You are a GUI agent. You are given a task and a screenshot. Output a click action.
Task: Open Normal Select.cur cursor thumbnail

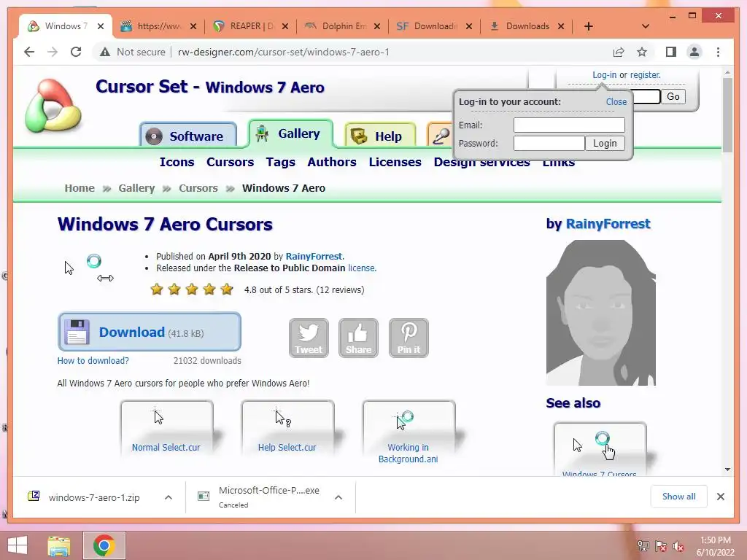click(166, 427)
